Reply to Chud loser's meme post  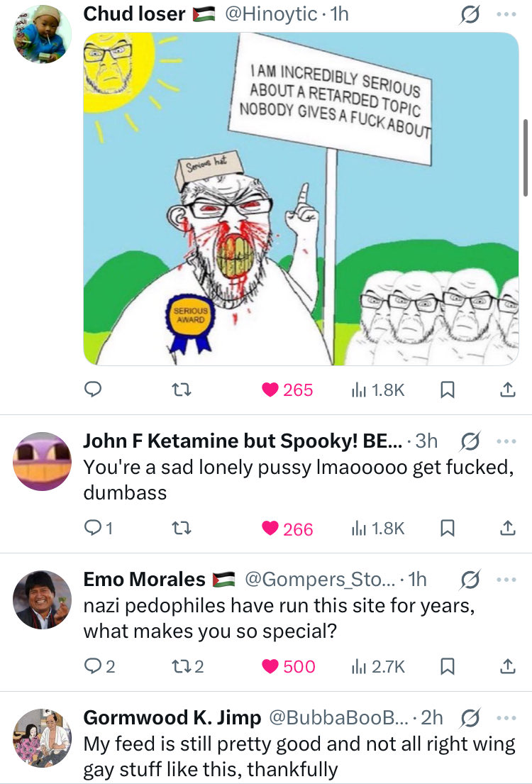pos(94,389)
